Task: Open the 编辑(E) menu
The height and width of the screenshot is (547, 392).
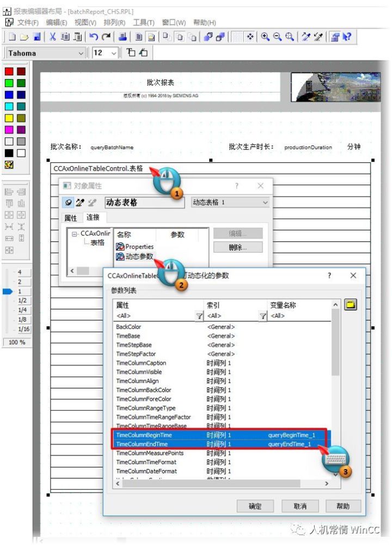Action: (x=56, y=23)
